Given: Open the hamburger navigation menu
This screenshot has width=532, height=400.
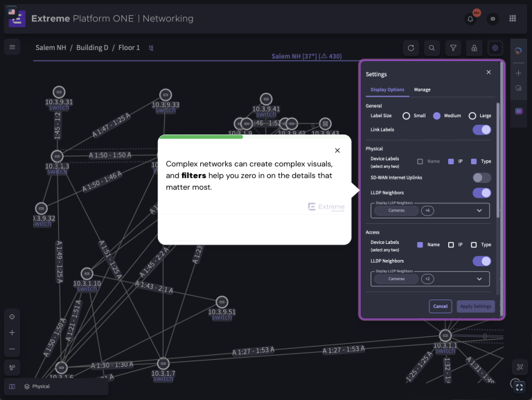Looking at the screenshot, I should tap(12, 47).
